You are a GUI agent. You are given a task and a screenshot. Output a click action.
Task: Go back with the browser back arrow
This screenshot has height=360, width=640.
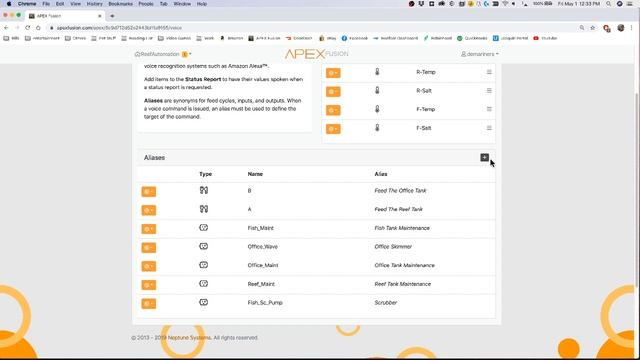click(6, 28)
